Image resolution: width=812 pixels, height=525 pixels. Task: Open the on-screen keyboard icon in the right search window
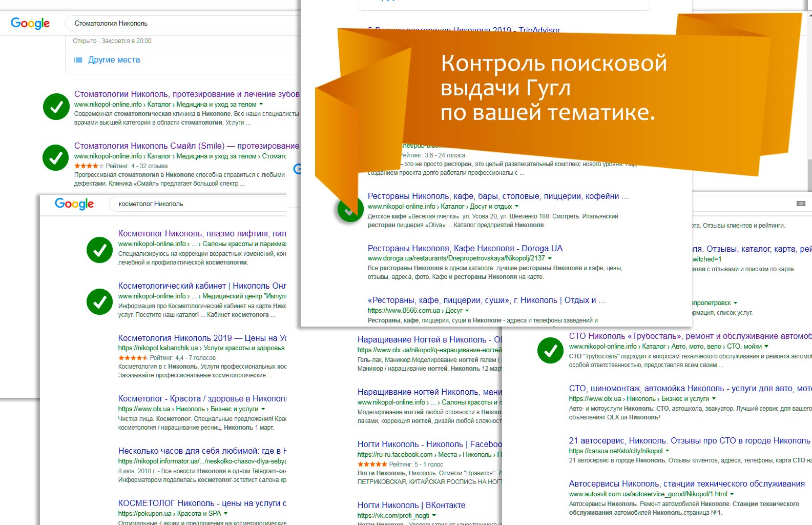coord(801,204)
